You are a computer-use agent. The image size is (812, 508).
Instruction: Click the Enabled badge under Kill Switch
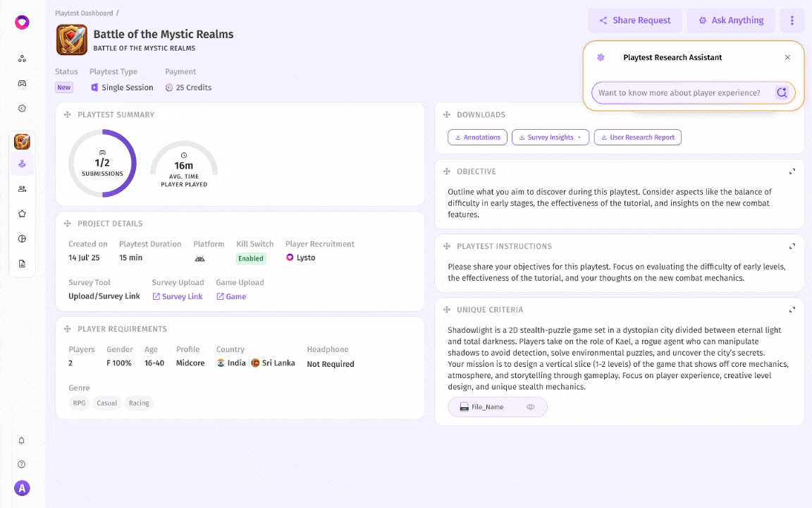pos(251,258)
